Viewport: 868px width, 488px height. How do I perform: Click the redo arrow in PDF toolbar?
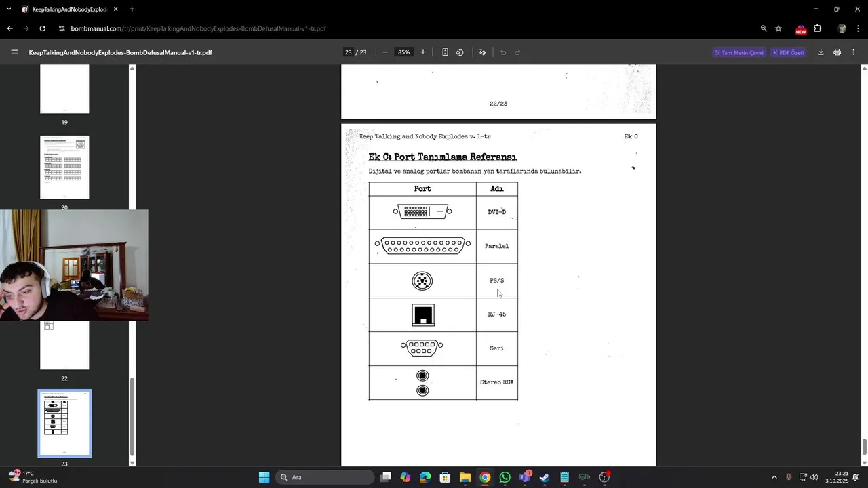click(x=517, y=52)
